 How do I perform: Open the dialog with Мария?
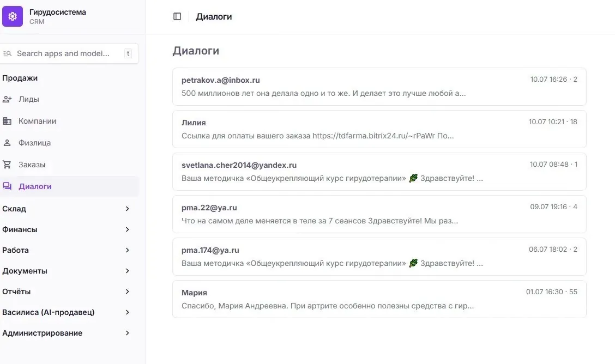379,299
